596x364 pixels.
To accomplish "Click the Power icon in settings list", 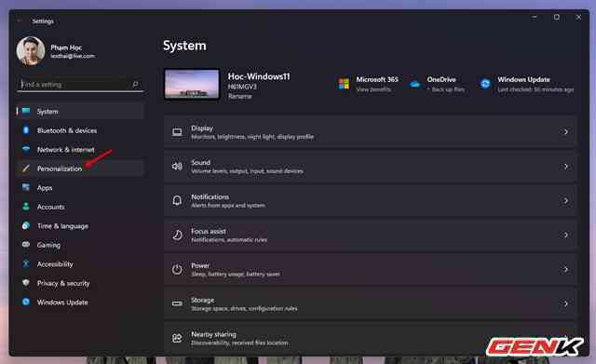I will tap(177, 269).
